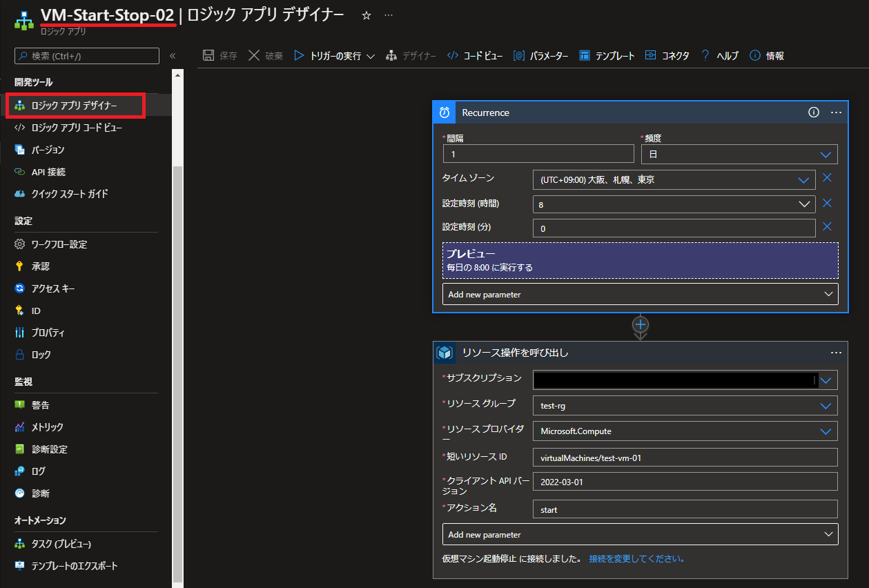Screen dimensions: 869x588
Task: Open 情報 from the toolbar
Action: click(x=767, y=56)
